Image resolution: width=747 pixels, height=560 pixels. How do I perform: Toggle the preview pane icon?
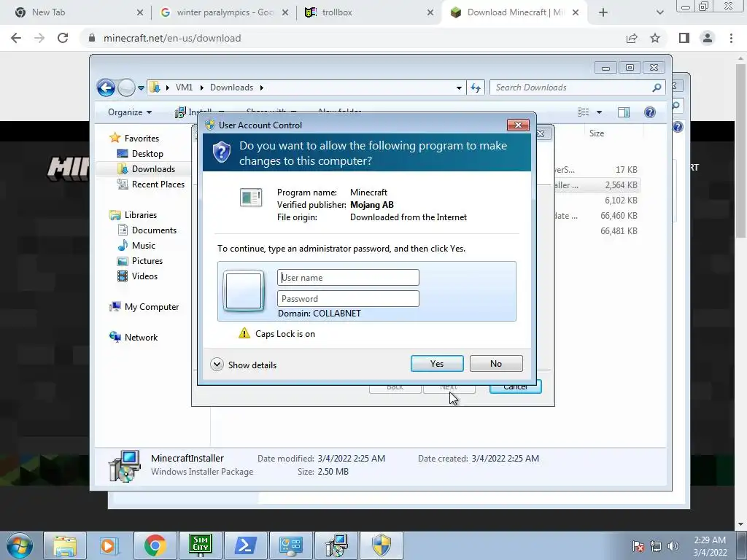click(x=624, y=112)
